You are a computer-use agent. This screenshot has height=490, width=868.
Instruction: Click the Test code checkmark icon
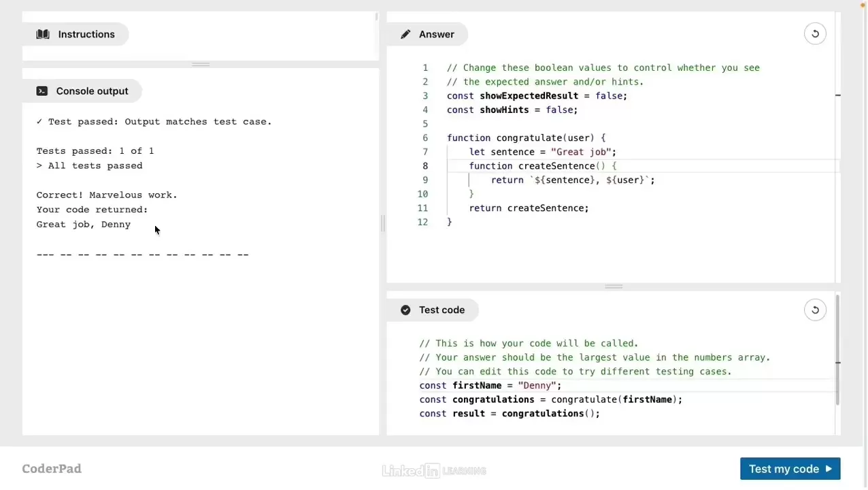click(405, 310)
